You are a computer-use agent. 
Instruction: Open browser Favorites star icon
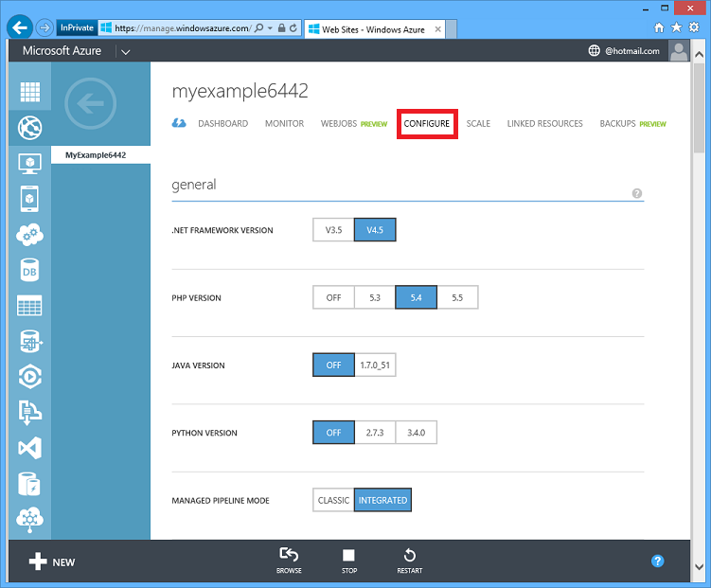click(x=677, y=27)
